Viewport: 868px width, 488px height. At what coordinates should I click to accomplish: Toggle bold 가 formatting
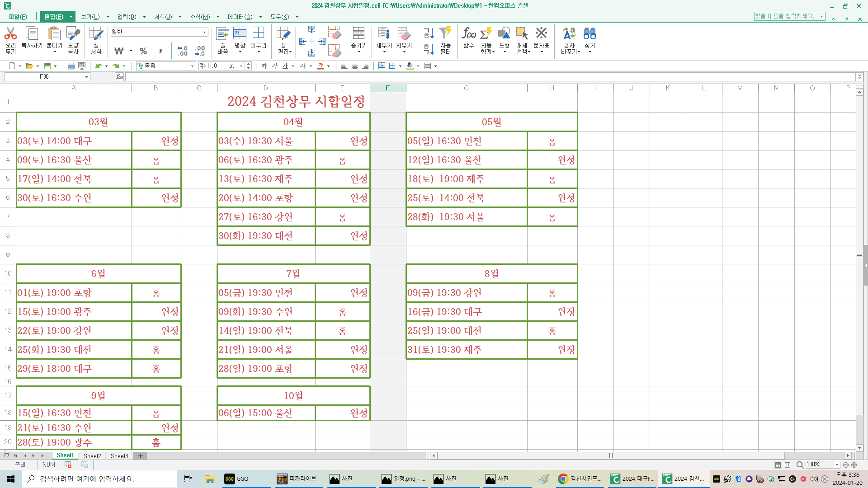pyautogui.click(x=264, y=66)
